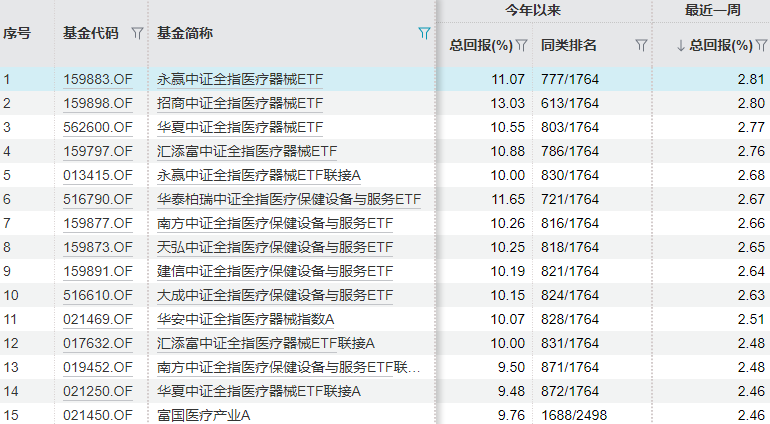This screenshot has height=424, width=770.
Task: Open filter icon for 同类排名 column
Action: pos(641,46)
